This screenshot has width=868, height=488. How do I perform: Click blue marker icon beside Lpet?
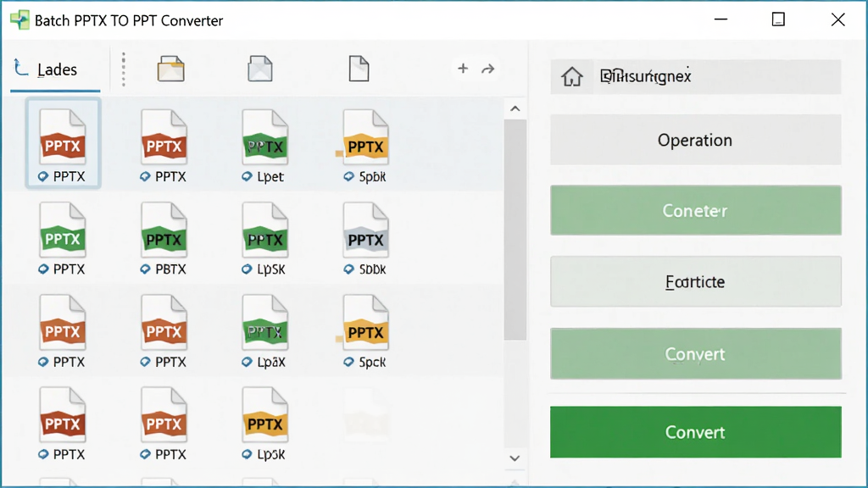coord(247,177)
